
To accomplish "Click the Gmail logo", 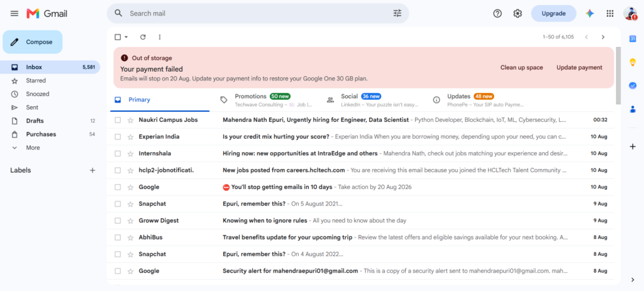I will (x=47, y=14).
